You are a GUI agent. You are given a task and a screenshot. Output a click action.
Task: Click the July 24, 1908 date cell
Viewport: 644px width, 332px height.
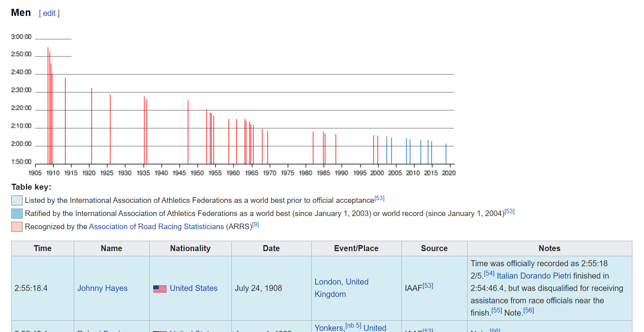pos(271,288)
